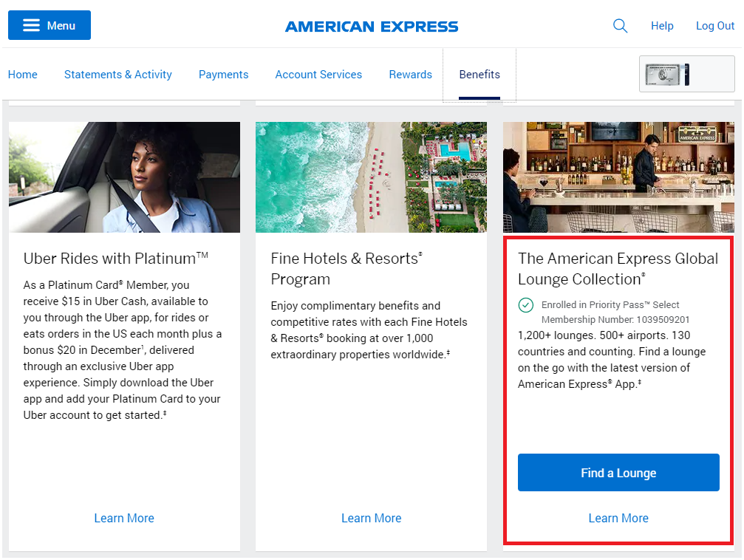Viewport: 744px width, 560px height.
Task: Click the Enrolled in Priority Pass Select text
Action: coord(610,304)
